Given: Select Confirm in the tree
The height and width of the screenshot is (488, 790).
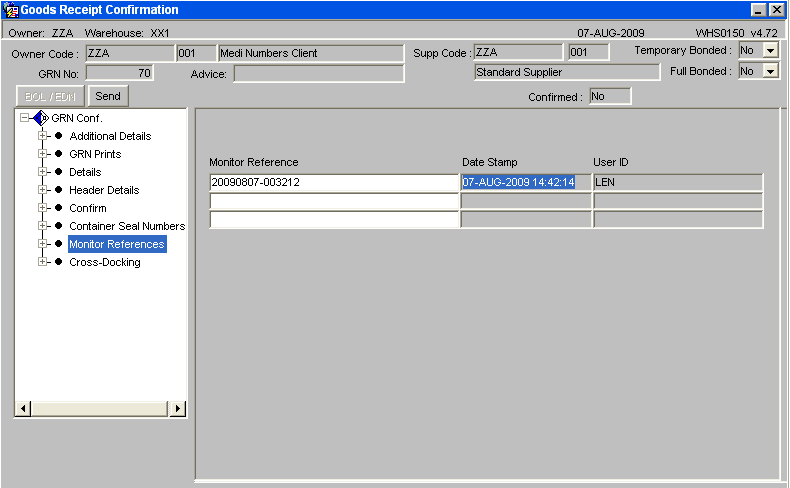Looking at the screenshot, I should point(88,208).
